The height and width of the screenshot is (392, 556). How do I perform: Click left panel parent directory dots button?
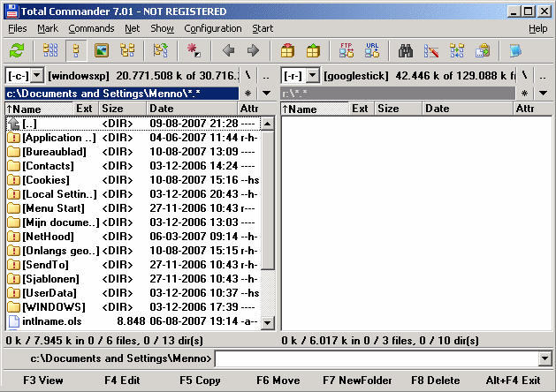266,75
